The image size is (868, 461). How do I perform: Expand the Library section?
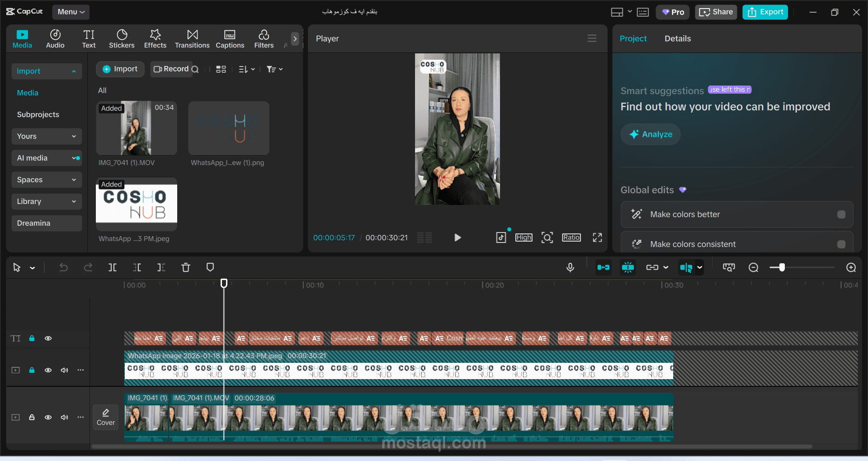point(47,201)
